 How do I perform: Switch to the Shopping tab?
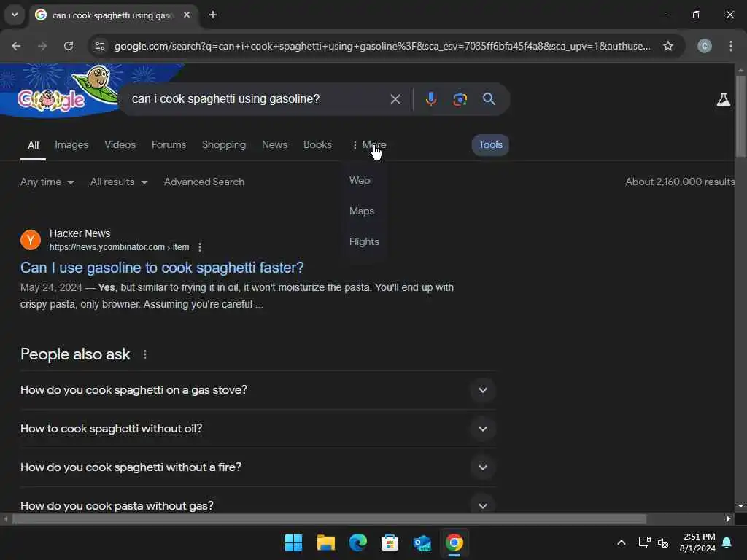pyautogui.click(x=224, y=145)
